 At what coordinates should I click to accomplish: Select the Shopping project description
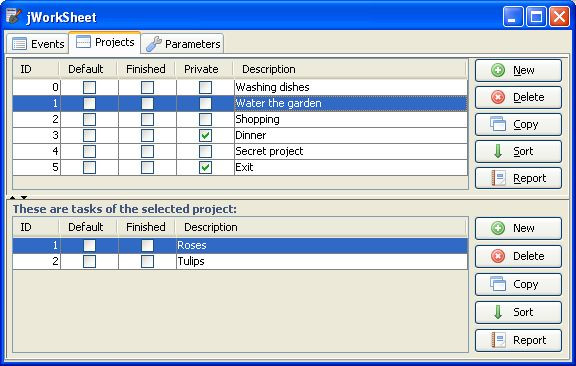[x=351, y=119]
